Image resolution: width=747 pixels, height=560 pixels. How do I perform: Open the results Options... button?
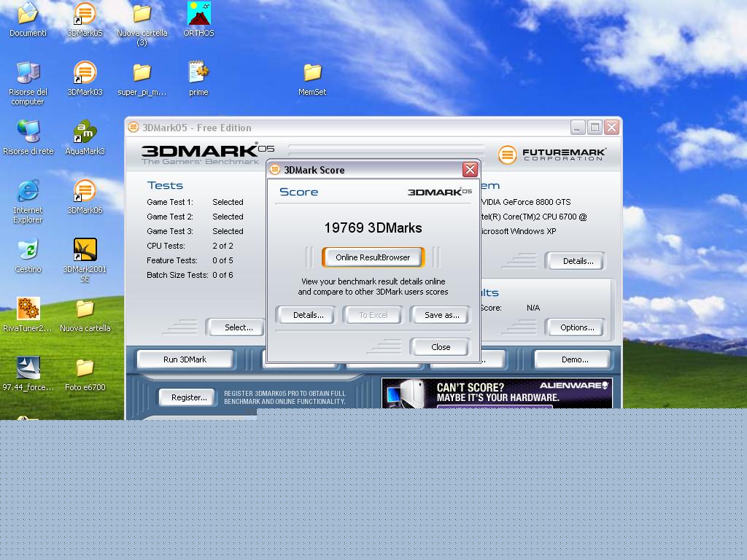[x=577, y=327]
